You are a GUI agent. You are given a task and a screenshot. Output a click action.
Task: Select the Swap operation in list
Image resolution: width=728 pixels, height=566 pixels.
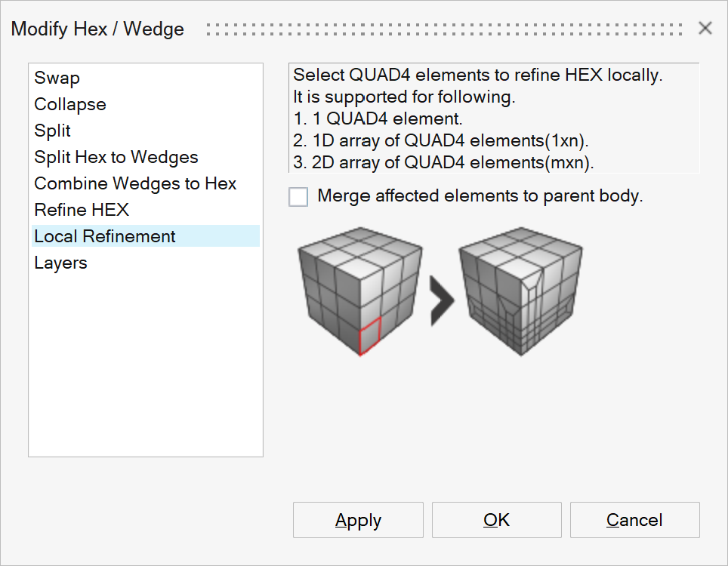point(57,78)
